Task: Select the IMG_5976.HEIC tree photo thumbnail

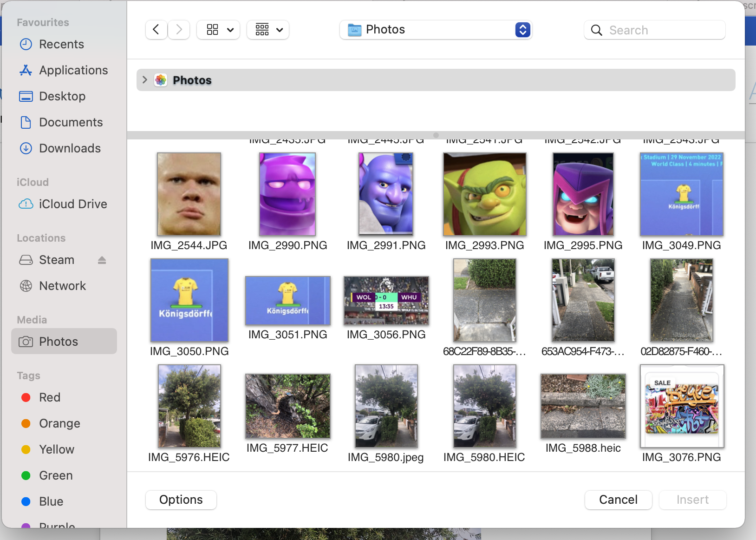Action: tap(189, 406)
